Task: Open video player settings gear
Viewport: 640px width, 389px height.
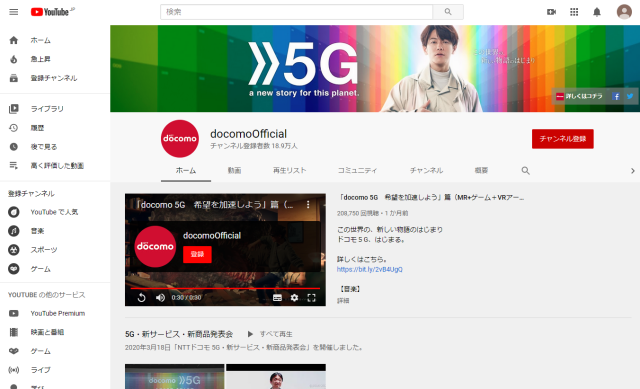Action: click(x=294, y=298)
